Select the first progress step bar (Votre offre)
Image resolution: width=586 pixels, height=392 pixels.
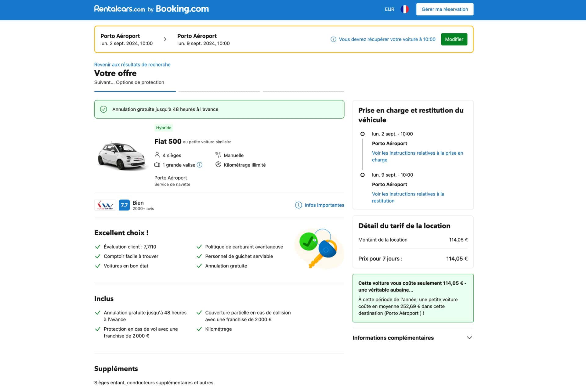click(135, 91)
